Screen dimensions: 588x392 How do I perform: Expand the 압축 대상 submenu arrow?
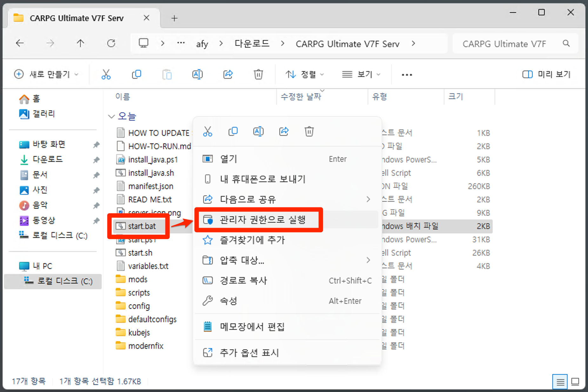point(368,260)
